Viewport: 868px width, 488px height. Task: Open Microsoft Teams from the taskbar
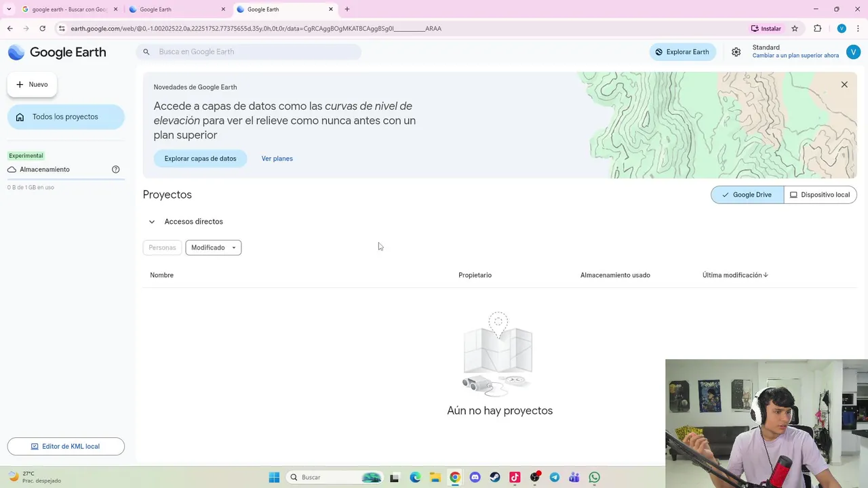574,477
